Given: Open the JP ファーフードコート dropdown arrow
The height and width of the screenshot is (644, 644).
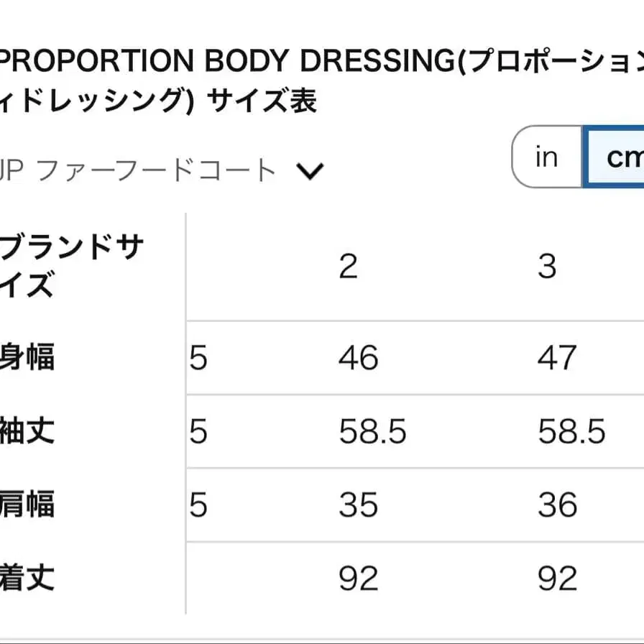Looking at the screenshot, I should tap(310, 171).
